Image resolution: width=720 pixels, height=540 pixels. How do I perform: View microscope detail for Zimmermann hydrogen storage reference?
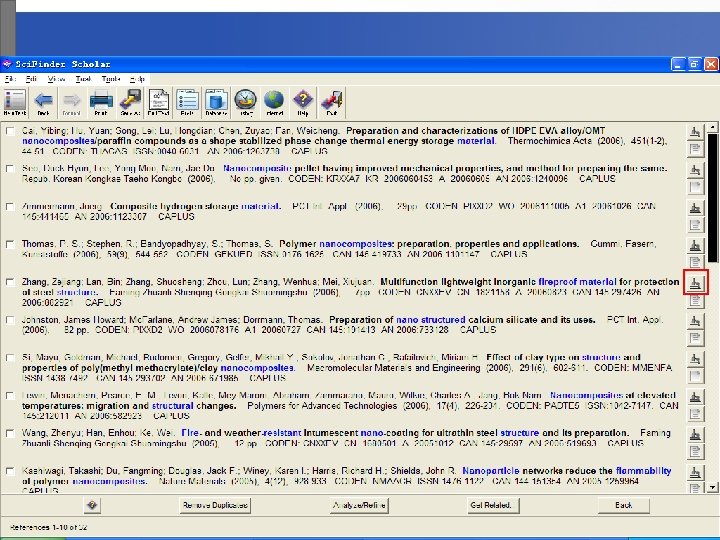(x=696, y=208)
